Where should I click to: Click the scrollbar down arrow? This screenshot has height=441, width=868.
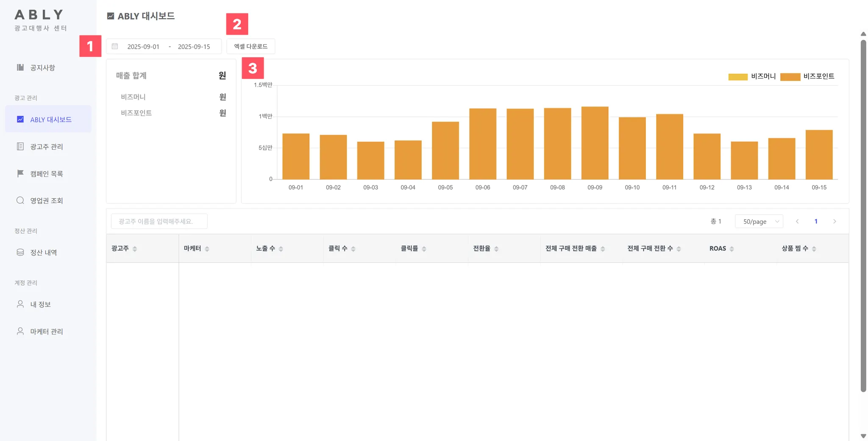[x=863, y=436]
